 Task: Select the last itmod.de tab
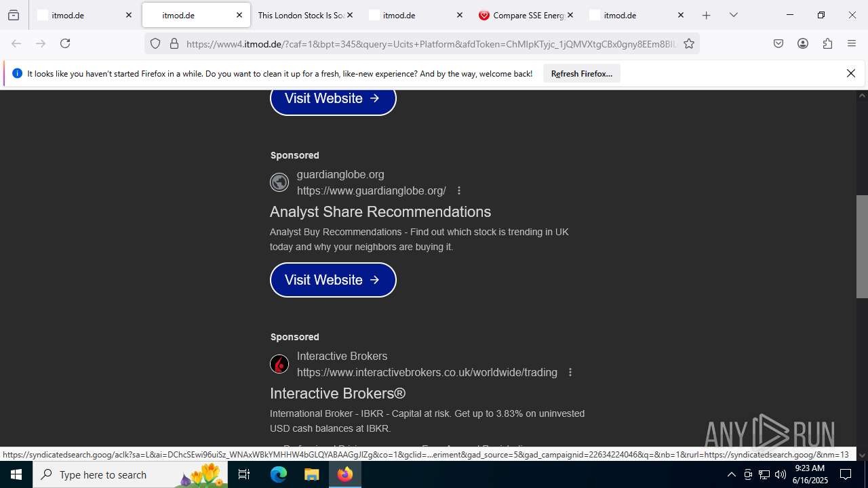coord(636,15)
